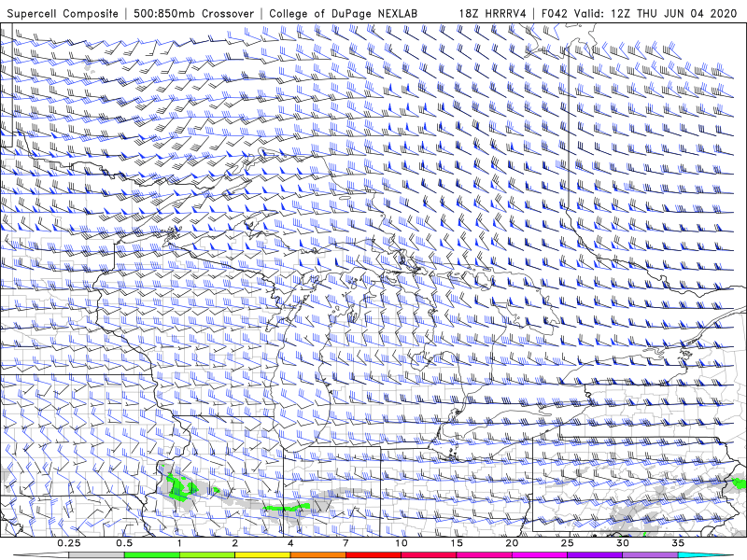Select the yellow 2–4 legend swatch

tap(262, 555)
